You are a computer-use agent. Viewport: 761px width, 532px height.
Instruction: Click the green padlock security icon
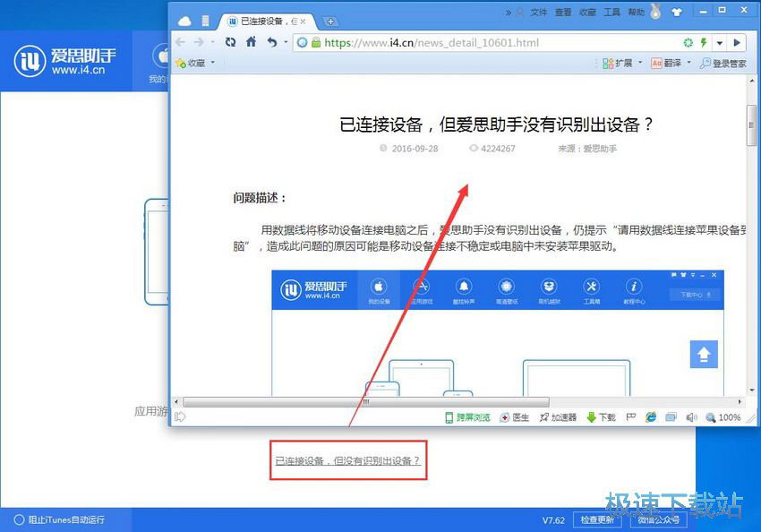coord(316,43)
